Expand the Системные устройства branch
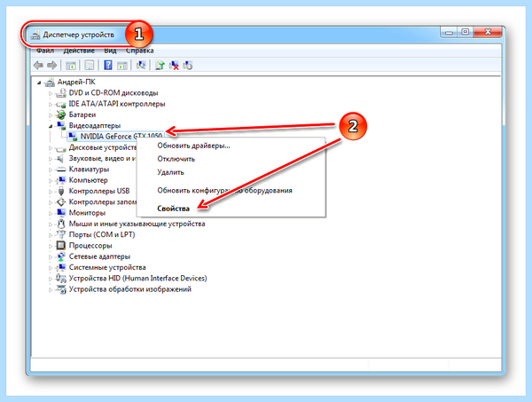Viewport: 532px width, 402px height. coord(51,267)
